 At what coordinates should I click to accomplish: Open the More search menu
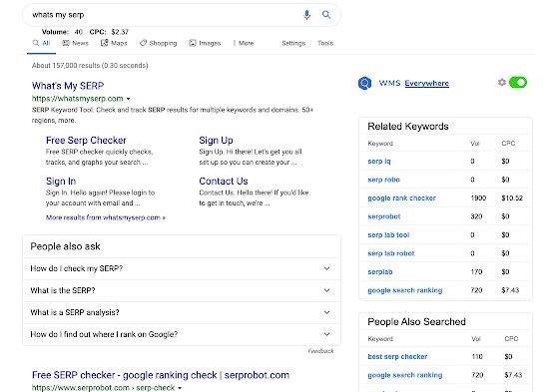pos(244,43)
